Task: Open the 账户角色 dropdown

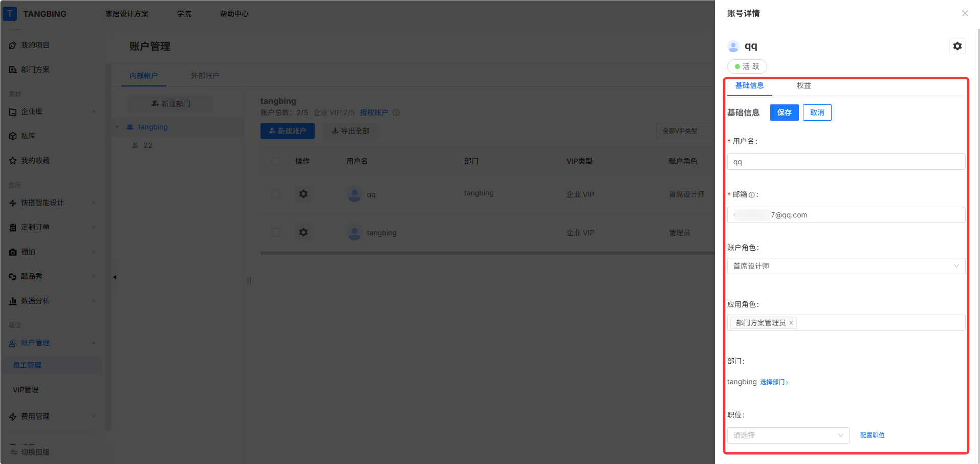Action: pyautogui.click(x=846, y=266)
